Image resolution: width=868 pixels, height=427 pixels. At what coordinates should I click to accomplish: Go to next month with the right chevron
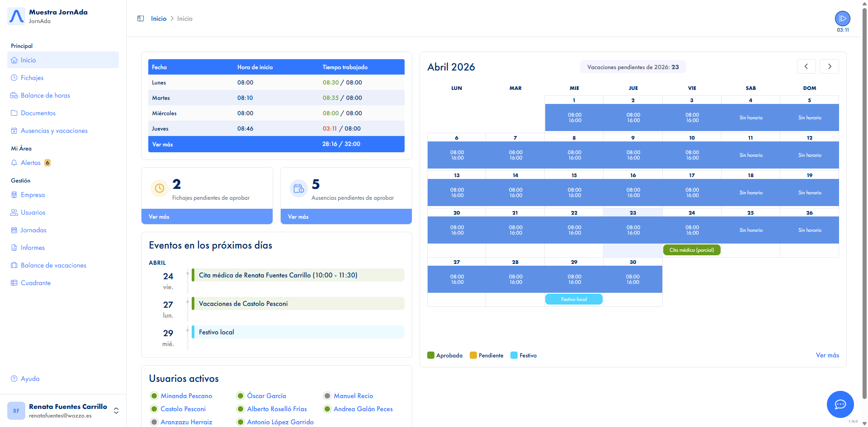tap(829, 66)
